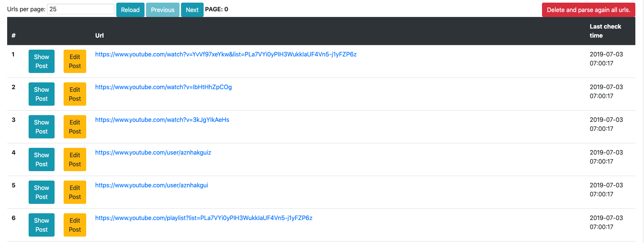This screenshot has height=243, width=644.
Task: Open the youtube user aznhakguiz link
Action: pyautogui.click(x=153, y=152)
